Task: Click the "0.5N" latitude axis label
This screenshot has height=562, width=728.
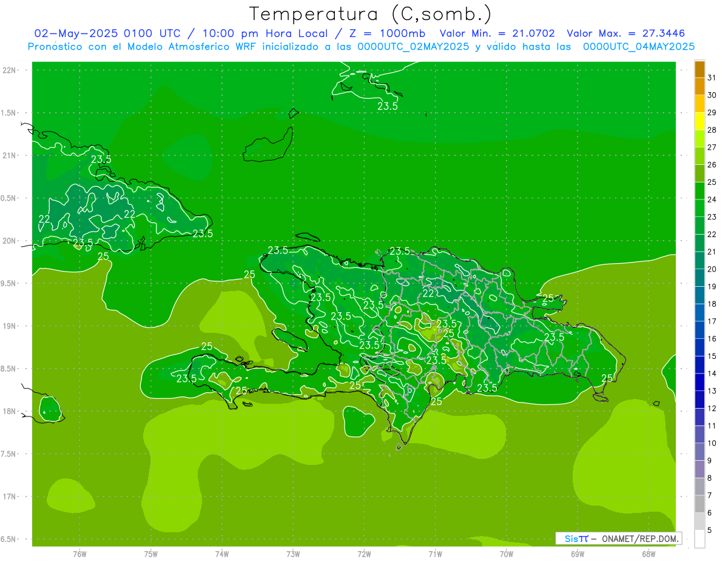Action: [x=7, y=198]
